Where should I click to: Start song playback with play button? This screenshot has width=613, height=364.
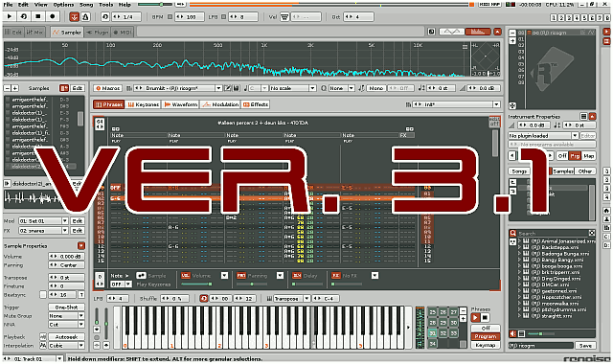(x=10, y=16)
